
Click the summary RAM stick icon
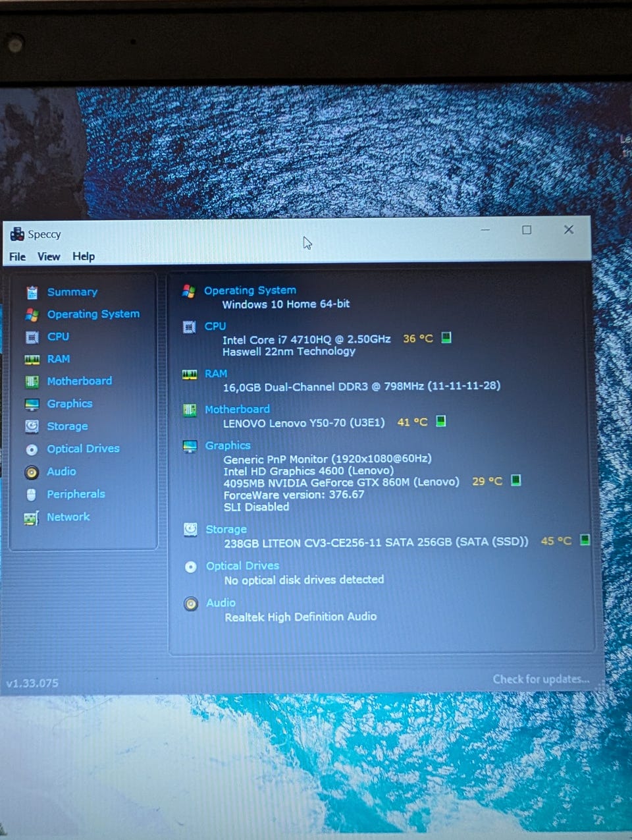point(190,374)
